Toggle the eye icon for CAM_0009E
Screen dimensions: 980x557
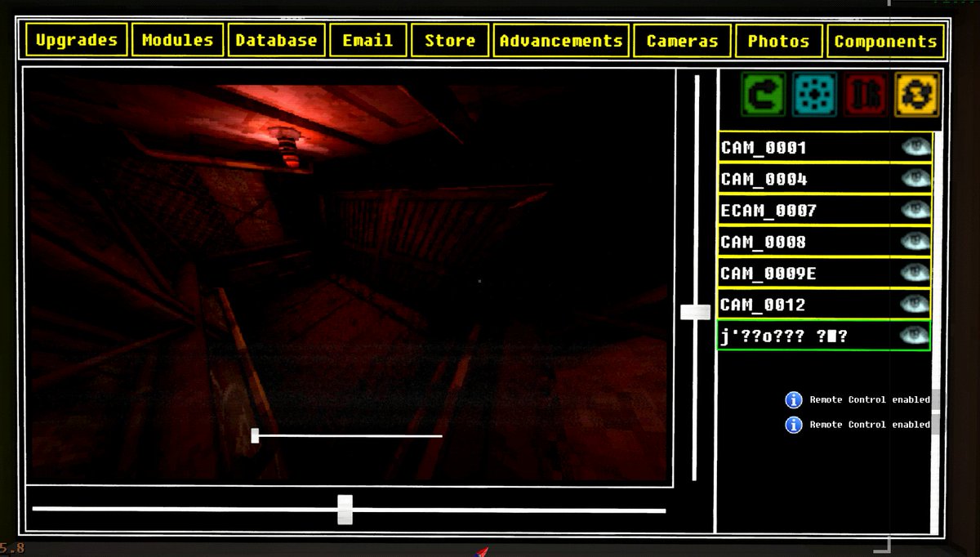point(915,273)
